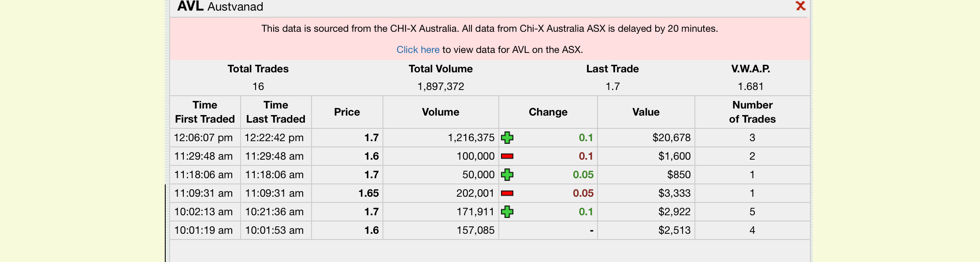Screen dimensions: 980x262
Task: Click the AVL ticker heading
Action: (x=190, y=6)
